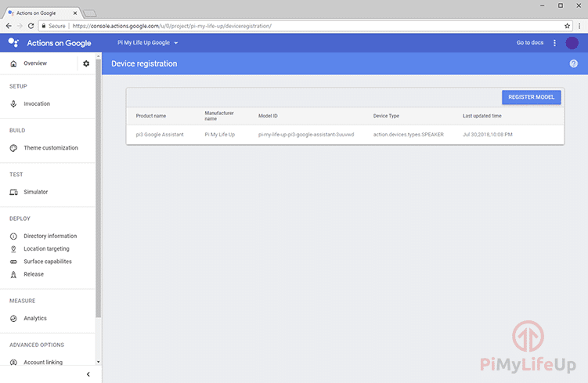
Task: Click the Pi My Life Up manufacturer cell
Action: pyautogui.click(x=220, y=134)
